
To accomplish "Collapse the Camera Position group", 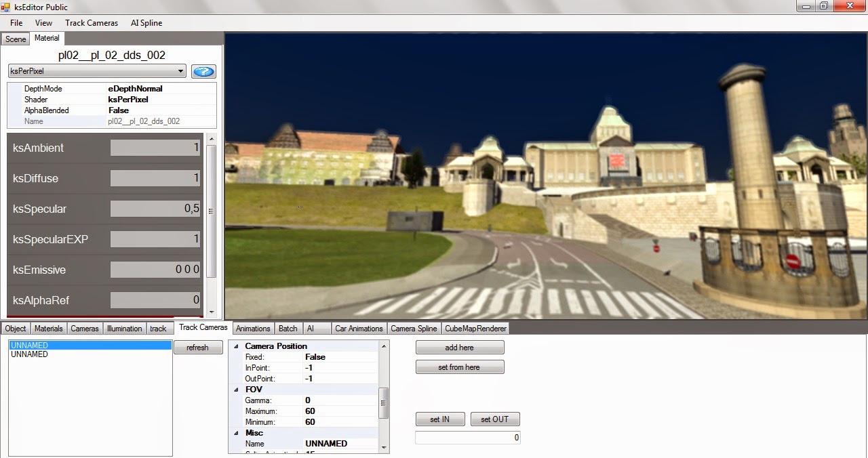I will point(237,346).
